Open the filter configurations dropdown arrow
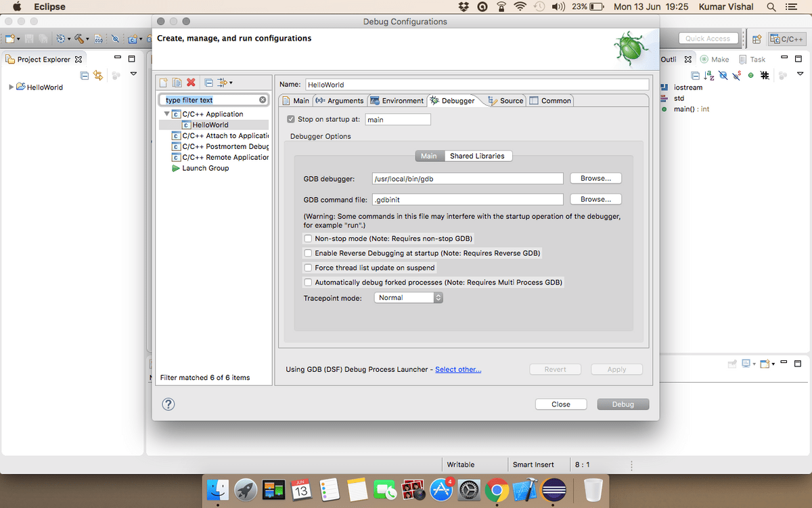Viewport: 812px width, 508px height. [x=231, y=83]
